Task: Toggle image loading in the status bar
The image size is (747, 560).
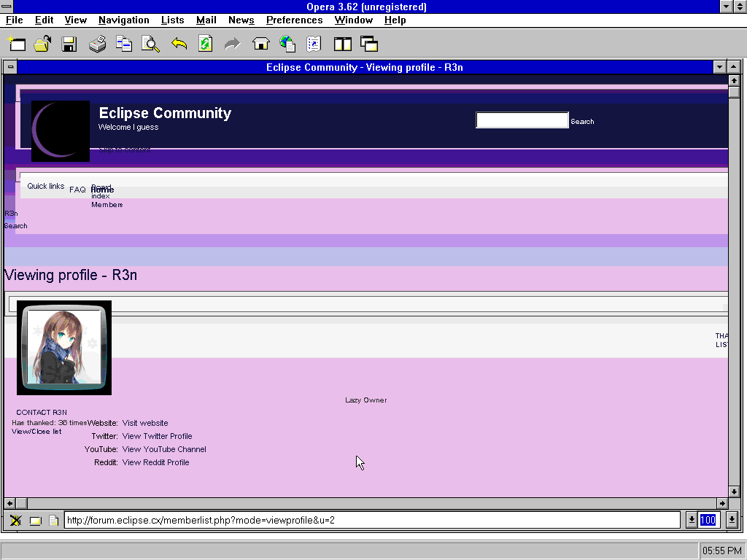Action: click(15, 519)
